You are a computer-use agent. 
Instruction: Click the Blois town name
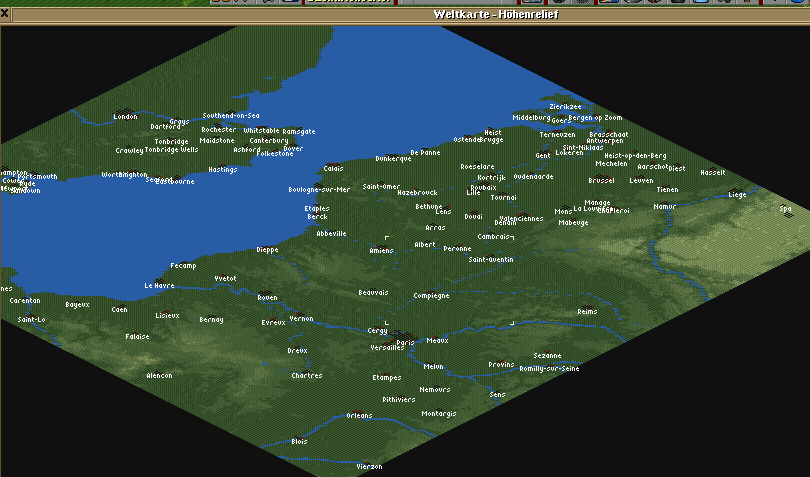(x=299, y=441)
